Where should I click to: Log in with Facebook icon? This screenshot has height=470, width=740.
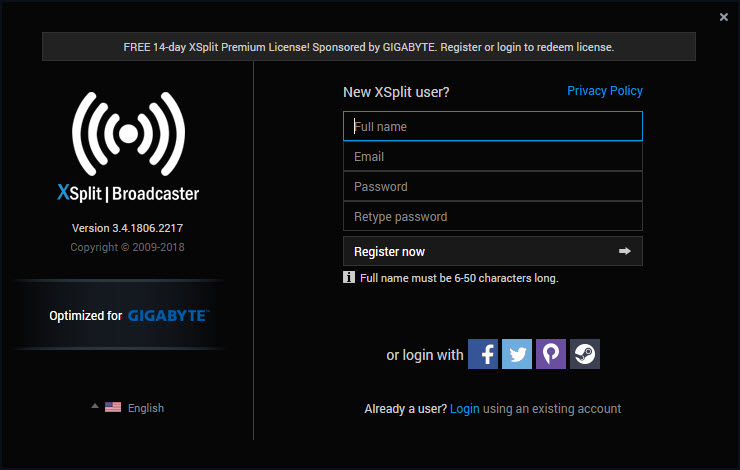483,354
